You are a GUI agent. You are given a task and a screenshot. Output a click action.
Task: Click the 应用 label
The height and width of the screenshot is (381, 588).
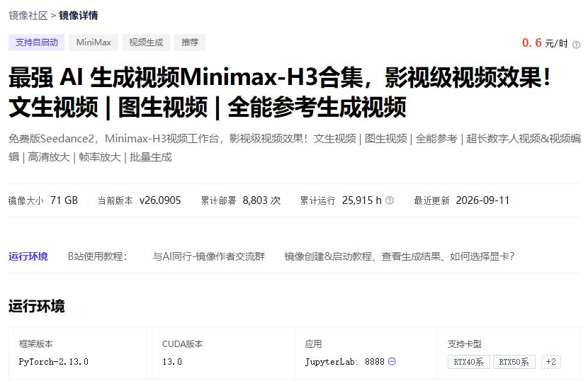pos(313,343)
